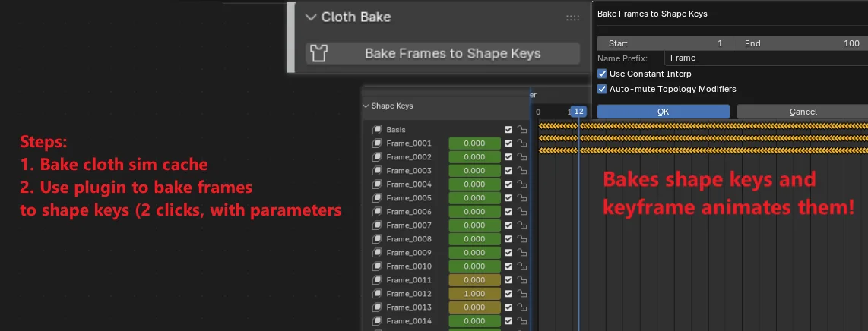
Task: Click the shape key icon beside Frame_0011
Action: click(377, 280)
